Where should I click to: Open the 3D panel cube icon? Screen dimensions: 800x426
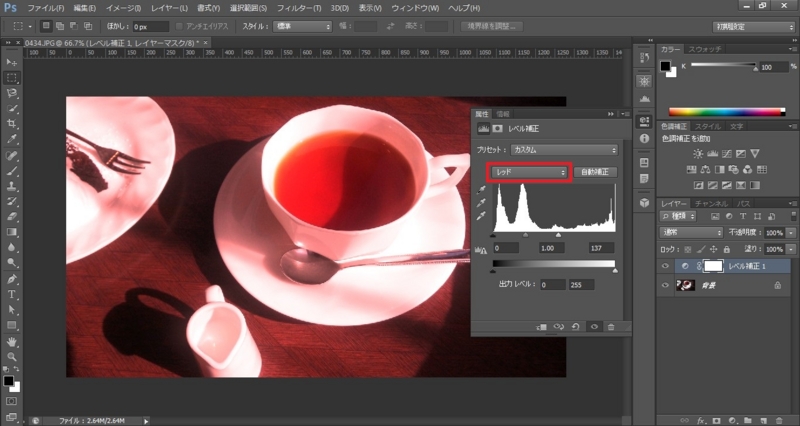(644, 203)
